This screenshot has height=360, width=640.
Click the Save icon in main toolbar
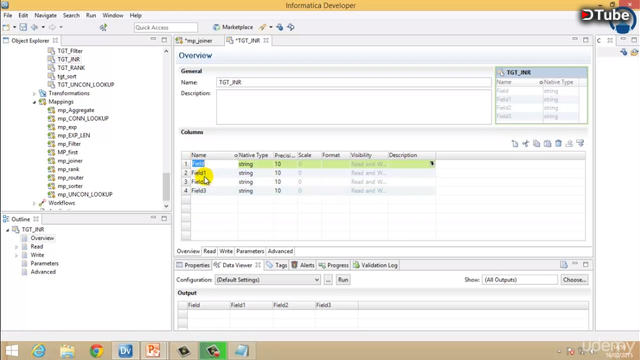[23, 27]
